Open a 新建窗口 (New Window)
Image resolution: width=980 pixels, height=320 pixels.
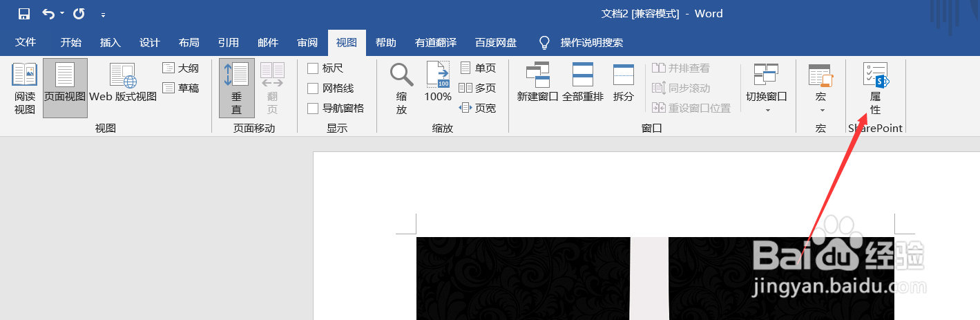[537, 83]
